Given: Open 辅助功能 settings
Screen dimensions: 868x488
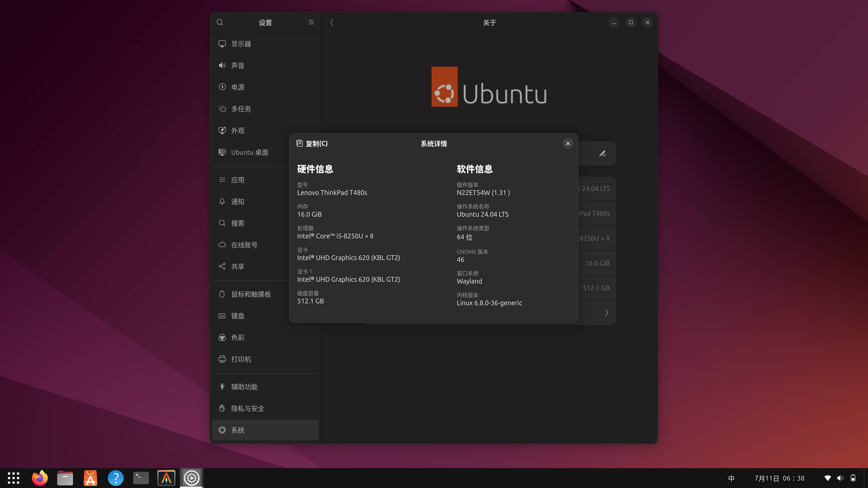Looking at the screenshot, I should tap(266, 387).
